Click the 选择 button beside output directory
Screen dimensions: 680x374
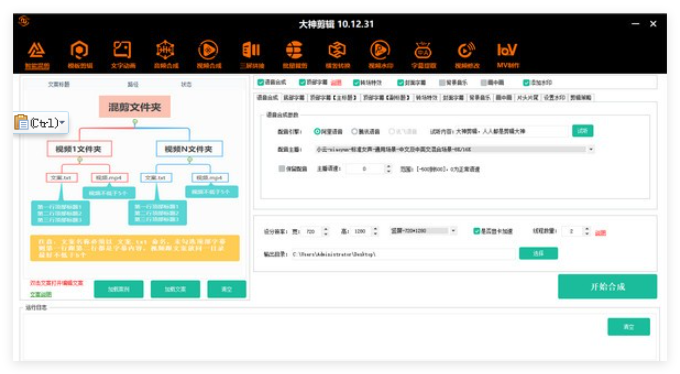point(538,253)
